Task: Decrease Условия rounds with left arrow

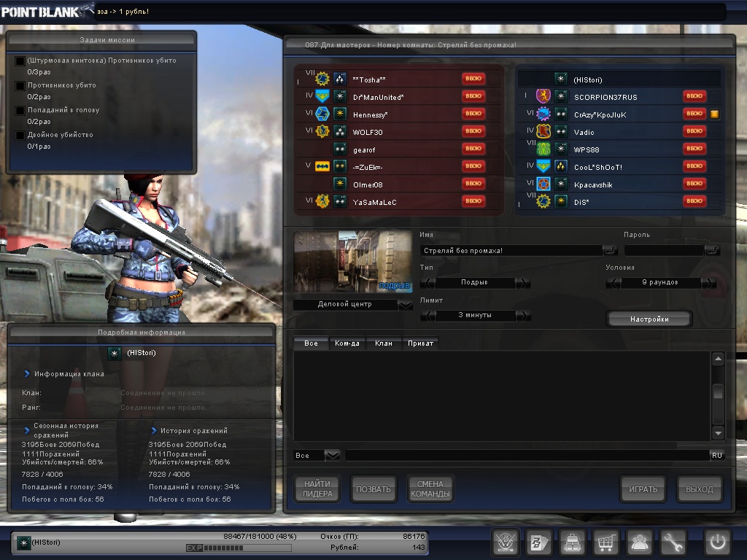Action: (x=613, y=283)
